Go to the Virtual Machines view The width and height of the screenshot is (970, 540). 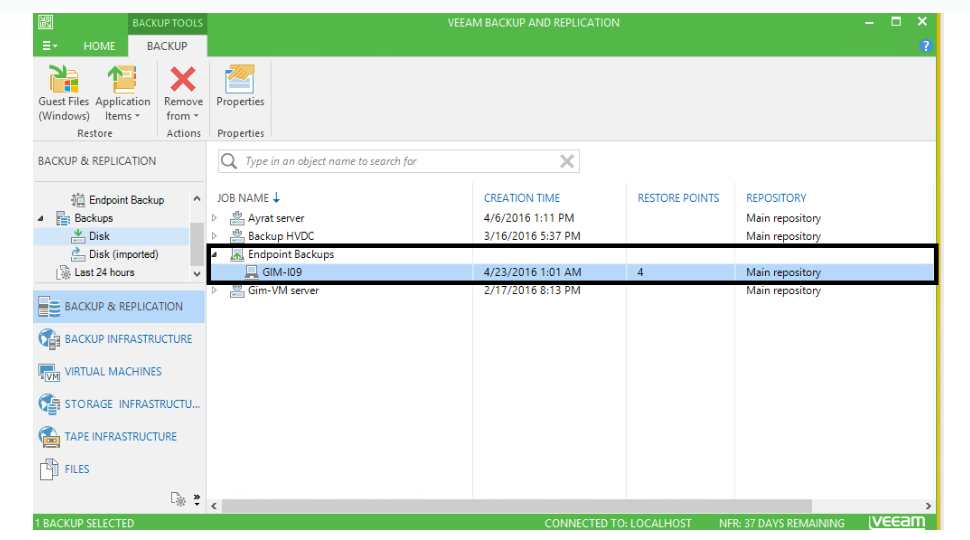112,372
